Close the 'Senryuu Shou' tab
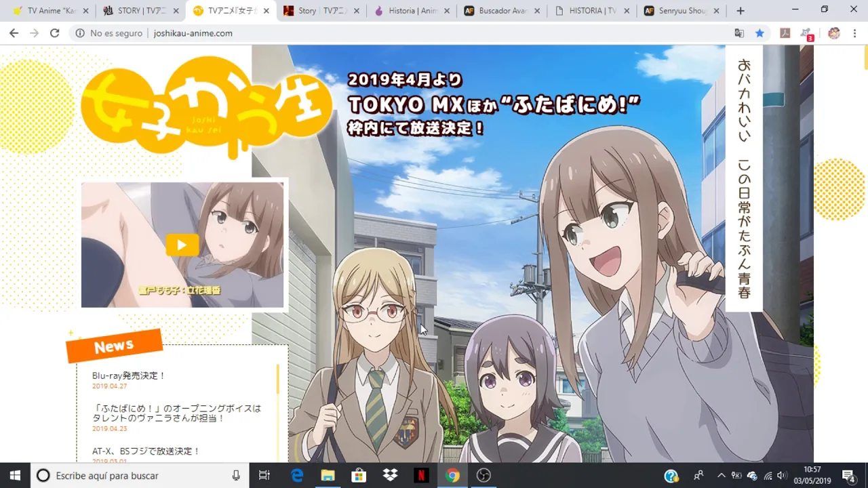868x488 pixels. tap(717, 11)
